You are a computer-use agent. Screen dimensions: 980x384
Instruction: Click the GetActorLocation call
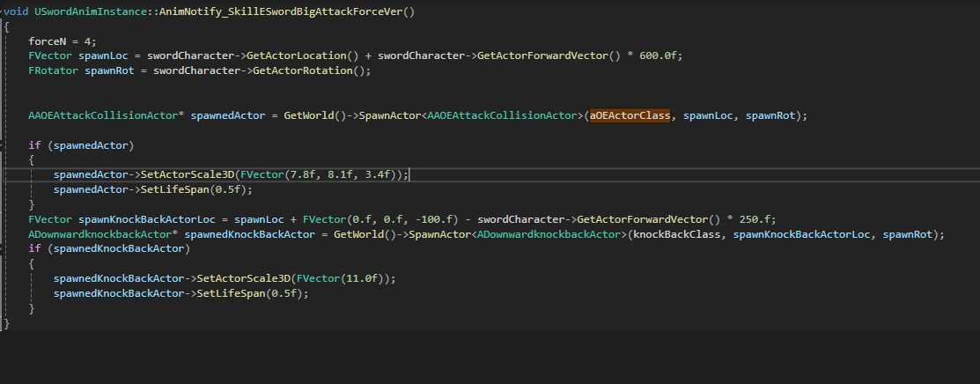click(x=296, y=55)
